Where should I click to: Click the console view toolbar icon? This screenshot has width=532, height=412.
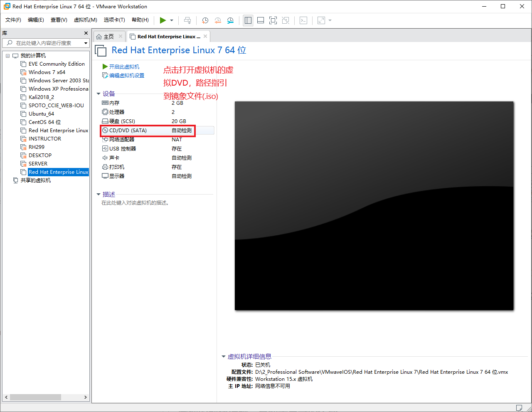point(303,20)
